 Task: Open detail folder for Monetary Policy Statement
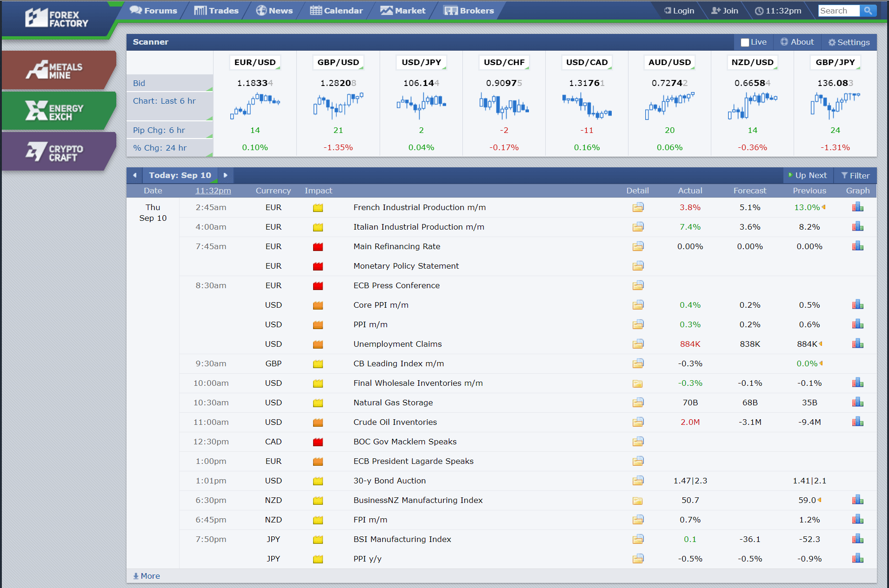[638, 266]
